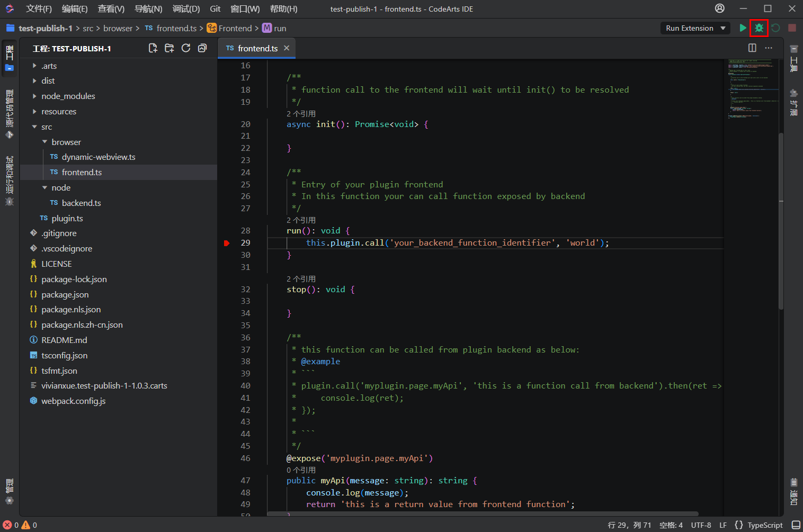Open the Run Extension configuration dropdown
The image size is (803, 532).
[x=695, y=28]
